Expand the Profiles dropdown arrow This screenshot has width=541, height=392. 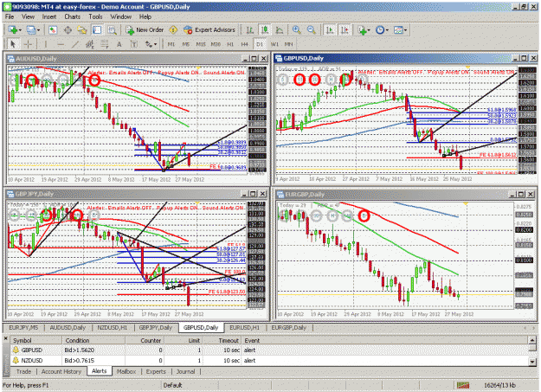pyautogui.click(x=38, y=30)
